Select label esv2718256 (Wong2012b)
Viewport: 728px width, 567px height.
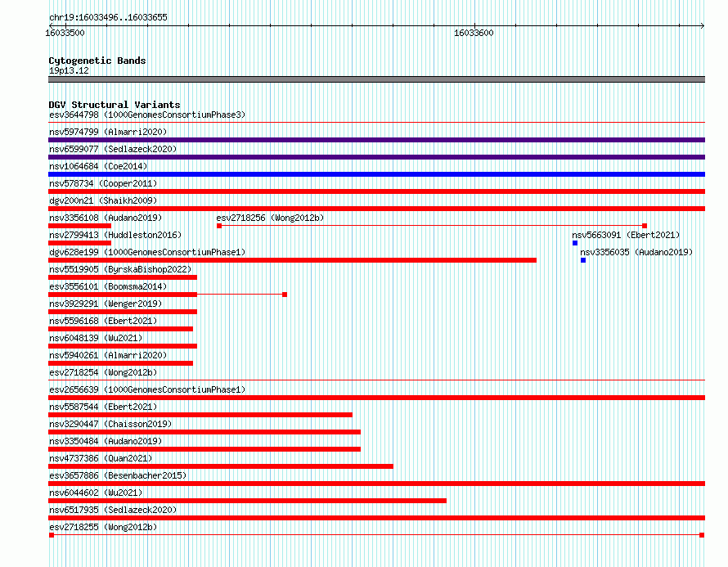click(x=270, y=218)
